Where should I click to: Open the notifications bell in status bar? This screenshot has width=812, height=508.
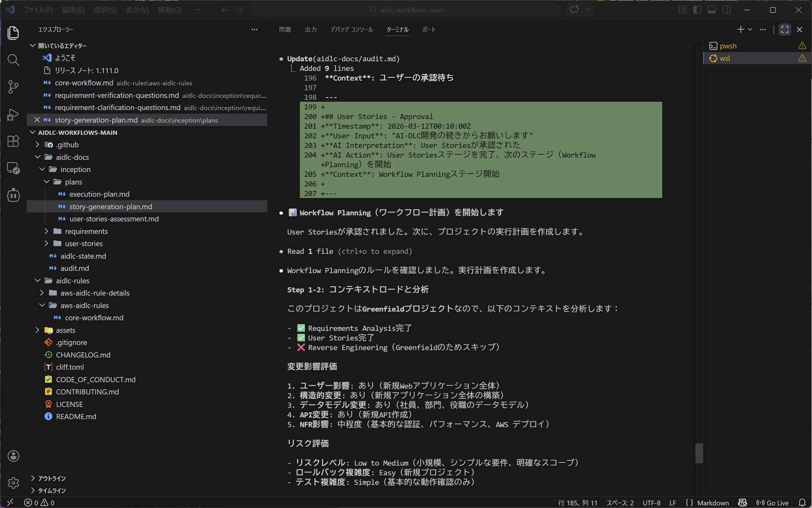coord(802,503)
